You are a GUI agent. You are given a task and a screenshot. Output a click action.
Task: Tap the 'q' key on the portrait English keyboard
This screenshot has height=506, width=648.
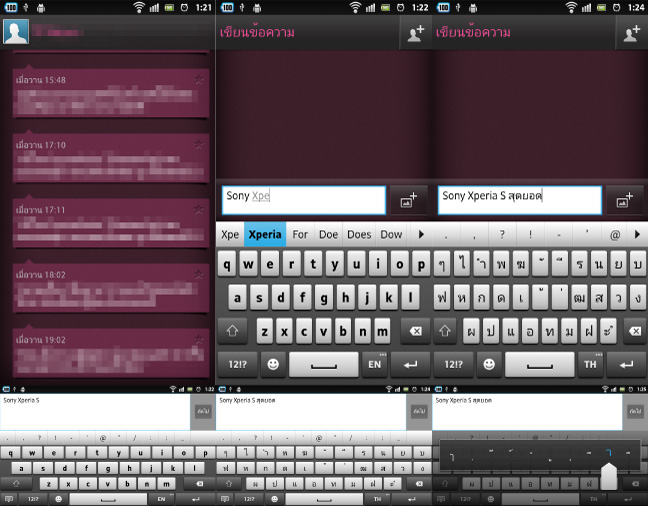(x=227, y=264)
